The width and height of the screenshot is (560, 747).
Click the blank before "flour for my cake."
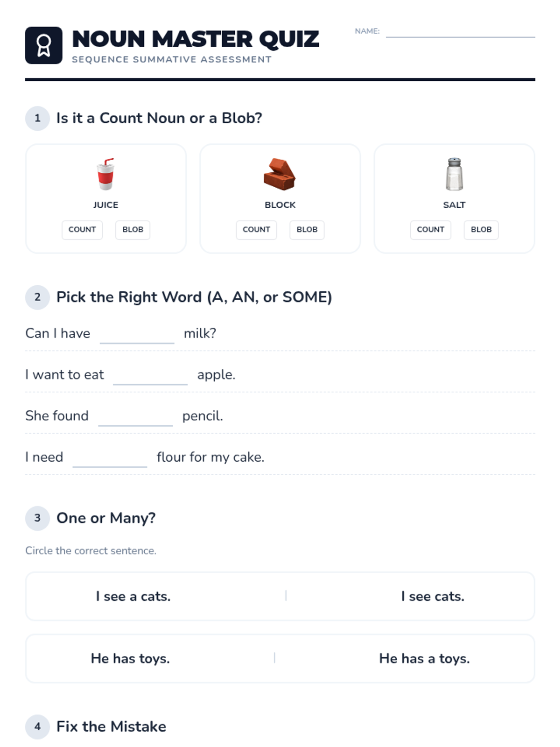(x=110, y=458)
